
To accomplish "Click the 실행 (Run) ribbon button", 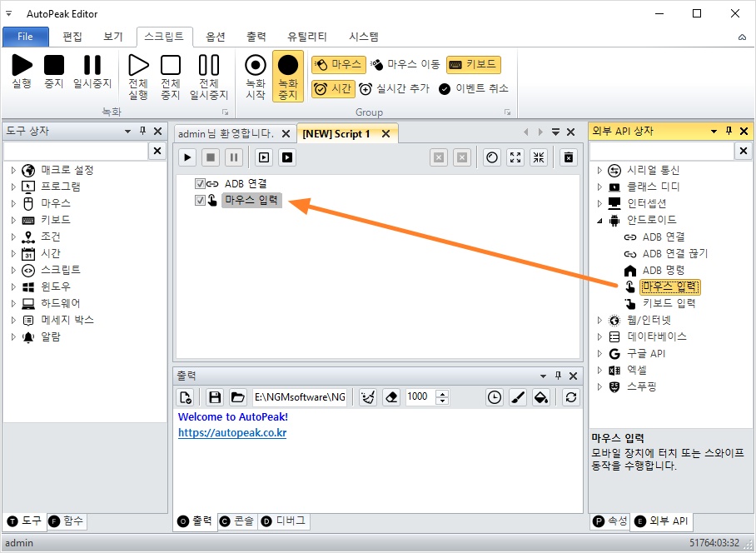I will click(x=22, y=72).
